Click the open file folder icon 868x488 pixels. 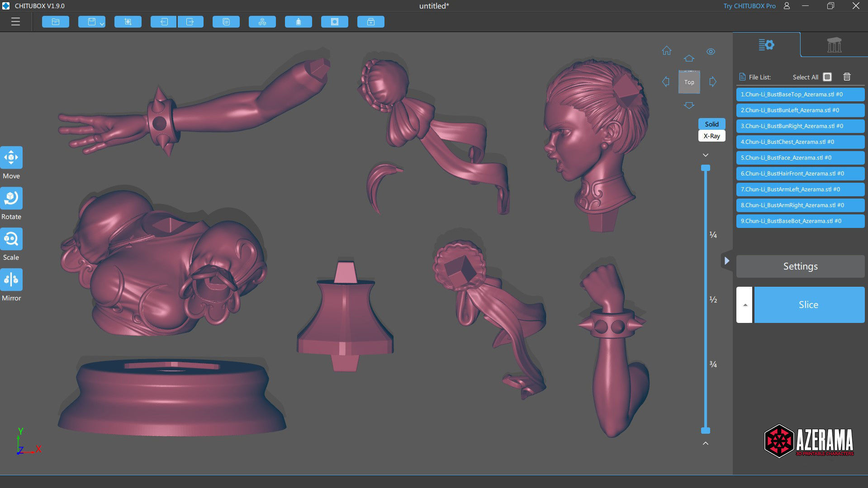56,22
